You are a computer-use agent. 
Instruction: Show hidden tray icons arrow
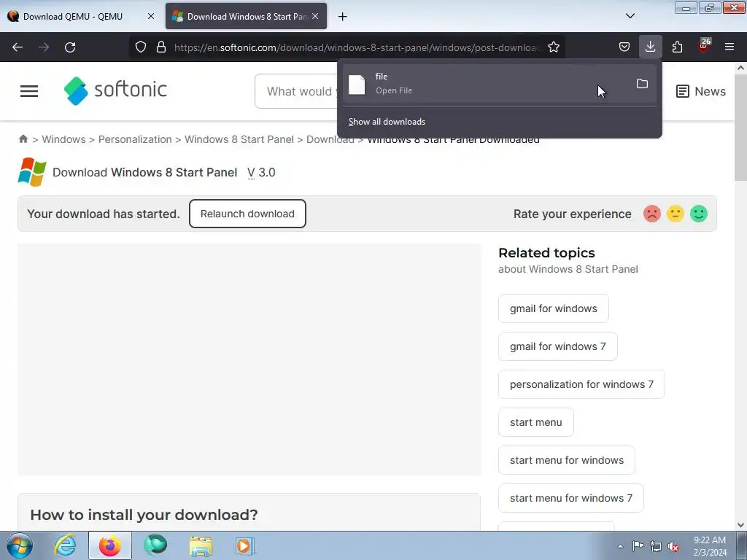(x=620, y=546)
